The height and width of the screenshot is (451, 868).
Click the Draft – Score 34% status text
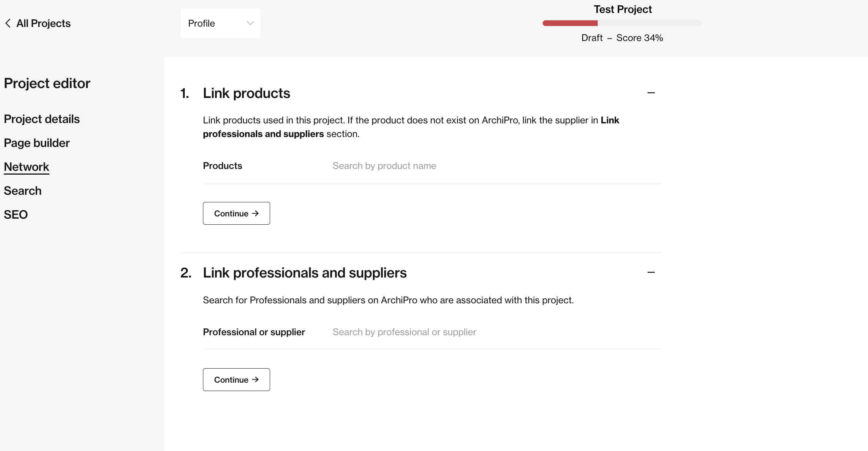pos(622,38)
